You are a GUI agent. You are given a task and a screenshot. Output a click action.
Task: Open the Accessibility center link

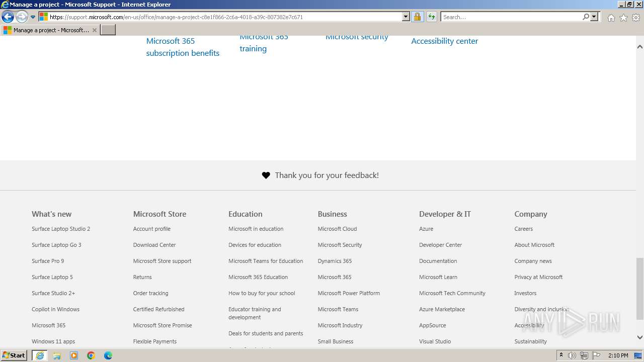coord(444,41)
